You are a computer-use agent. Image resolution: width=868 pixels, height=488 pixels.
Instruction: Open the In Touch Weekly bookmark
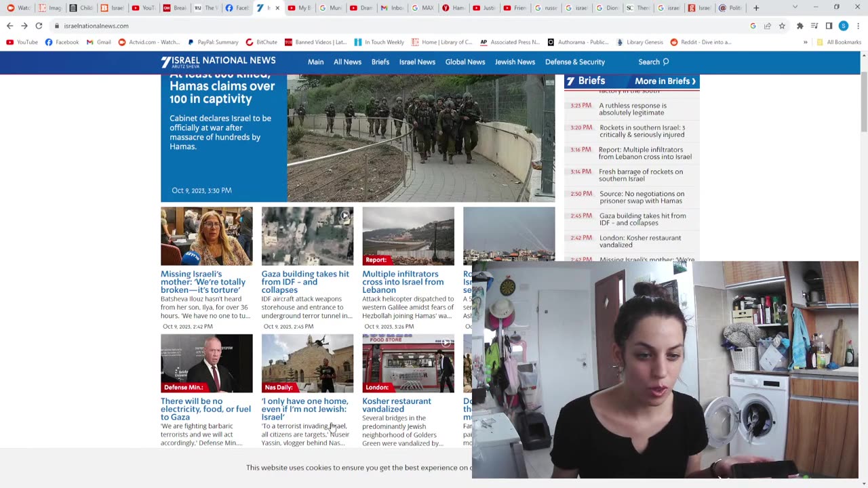click(378, 42)
